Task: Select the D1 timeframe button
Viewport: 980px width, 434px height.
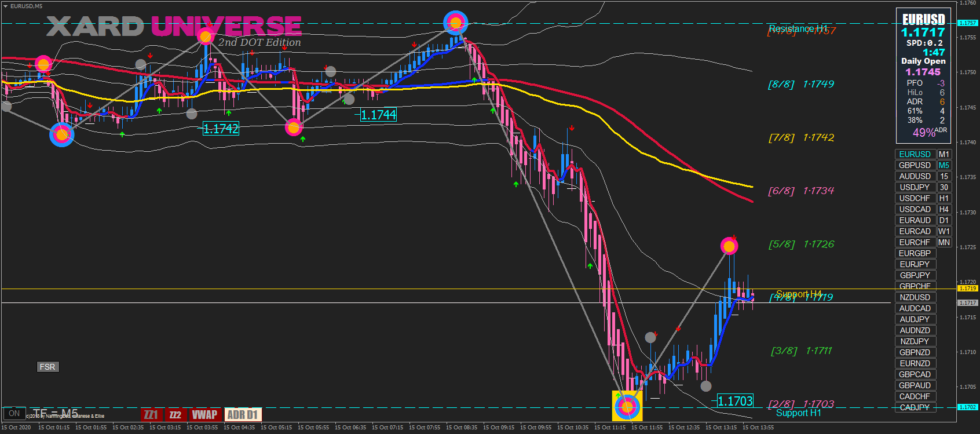Action: click(944, 220)
